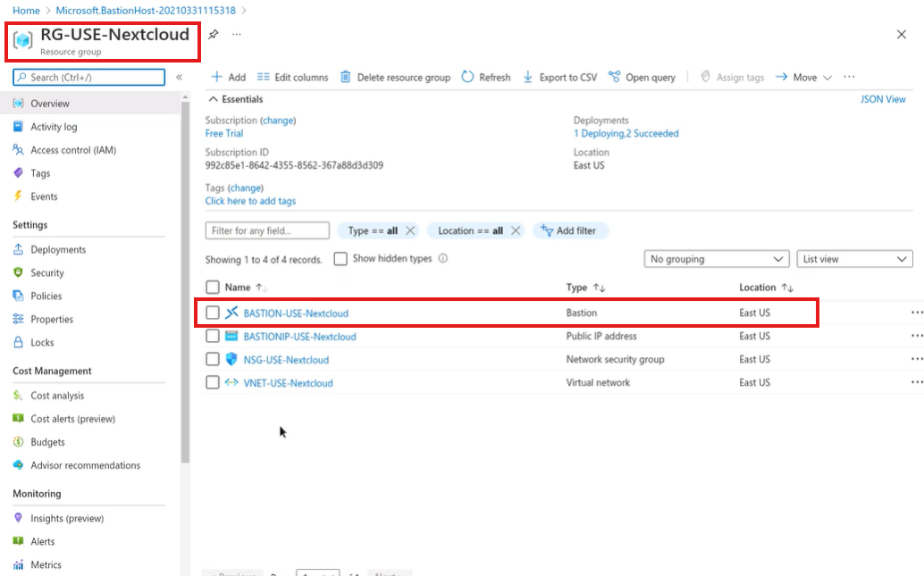Image resolution: width=924 pixels, height=576 pixels.
Task: Open Edit columns
Action: pyautogui.click(x=293, y=77)
